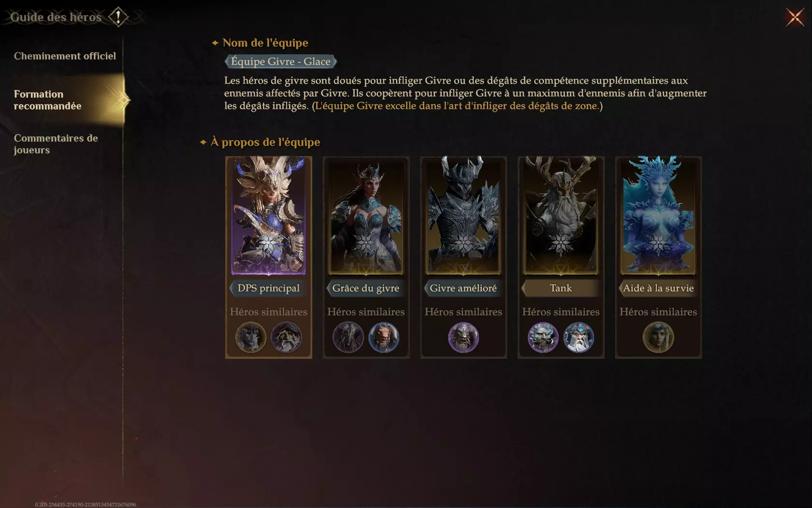Screen dimensions: 812x508
Task: Choose the Tank hero card portrait
Action: point(561,216)
